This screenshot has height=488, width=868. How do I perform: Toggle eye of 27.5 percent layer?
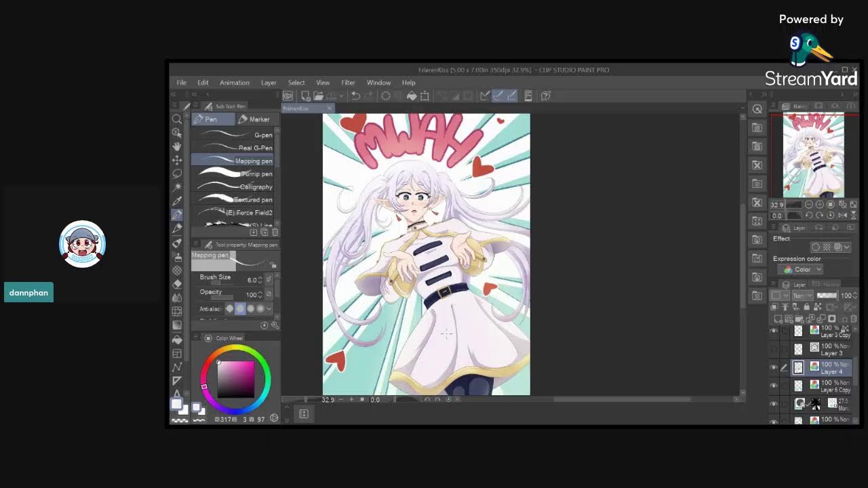tap(774, 404)
